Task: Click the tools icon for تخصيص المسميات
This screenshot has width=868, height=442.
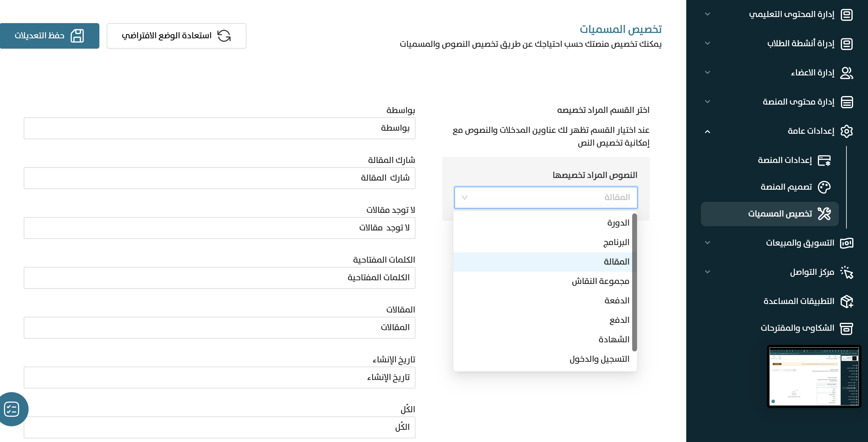Action: click(x=824, y=214)
